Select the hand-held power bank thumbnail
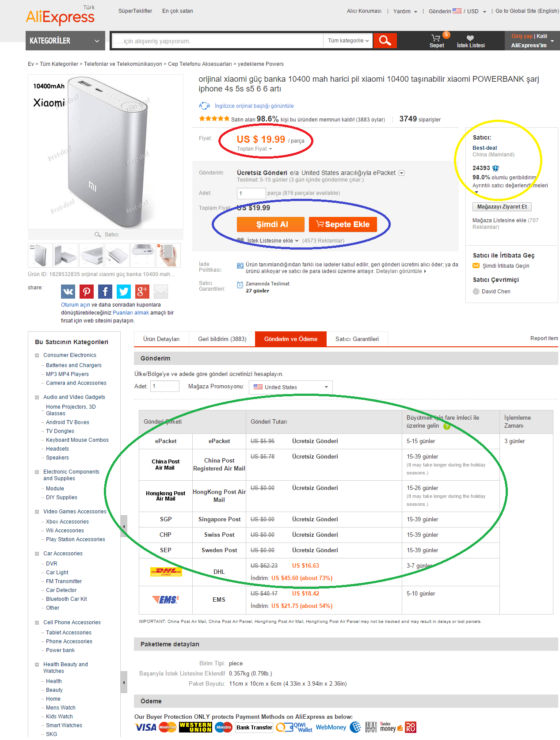Image resolution: width=560 pixels, height=740 pixels. click(x=168, y=255)
